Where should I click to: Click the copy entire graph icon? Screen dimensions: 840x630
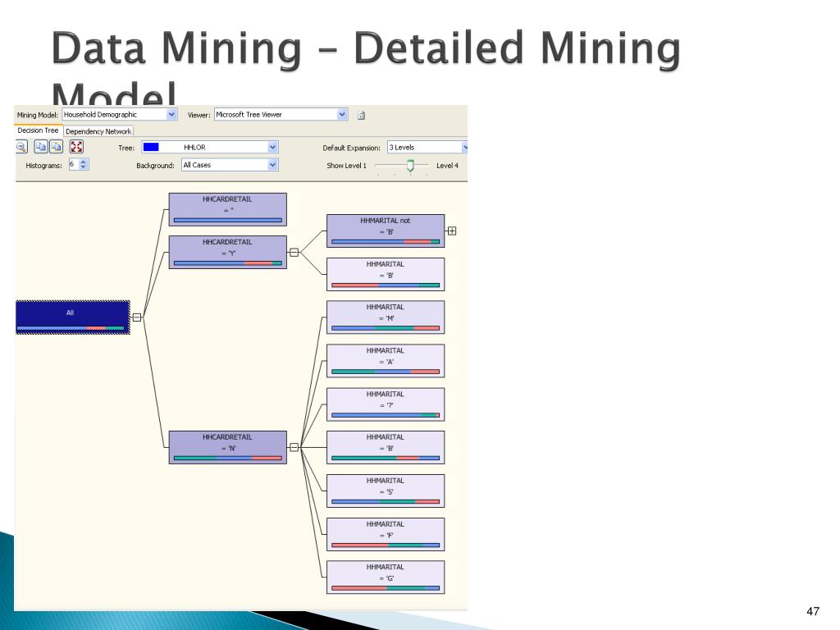[x=57, y=147]
